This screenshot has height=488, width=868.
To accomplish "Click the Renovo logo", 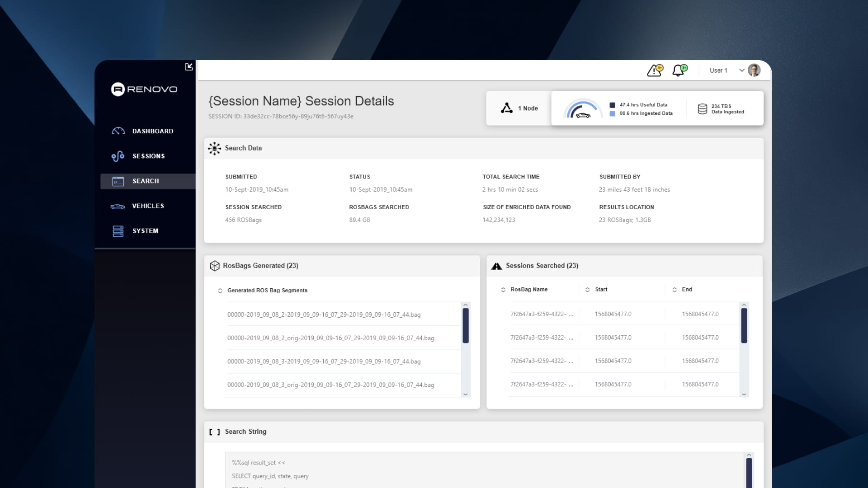I will [144, 89].
